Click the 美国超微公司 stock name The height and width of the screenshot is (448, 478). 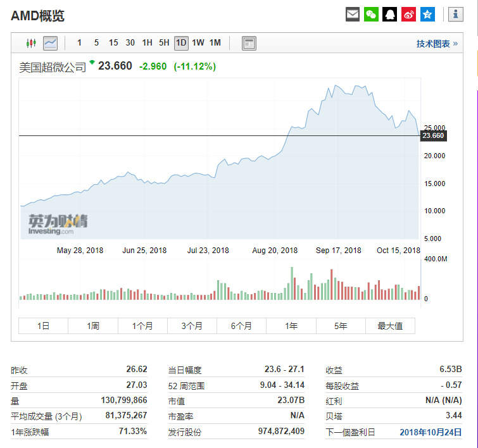click(x=53, y=67)
